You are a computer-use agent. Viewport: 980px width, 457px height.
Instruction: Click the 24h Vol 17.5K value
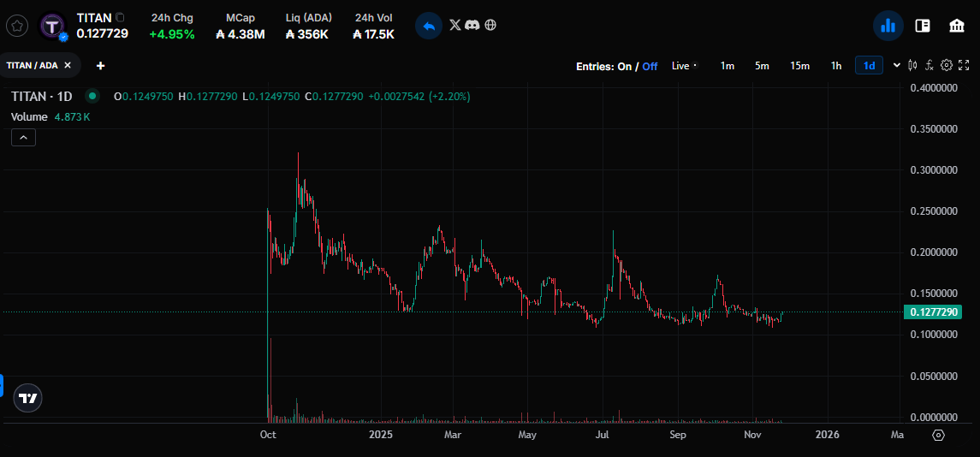(x=373, y=34)
